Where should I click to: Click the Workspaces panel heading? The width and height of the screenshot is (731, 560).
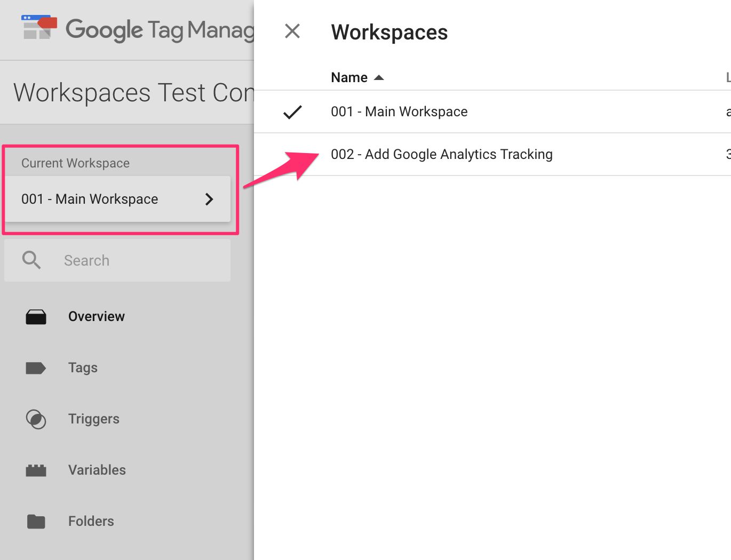pos(390,33)
